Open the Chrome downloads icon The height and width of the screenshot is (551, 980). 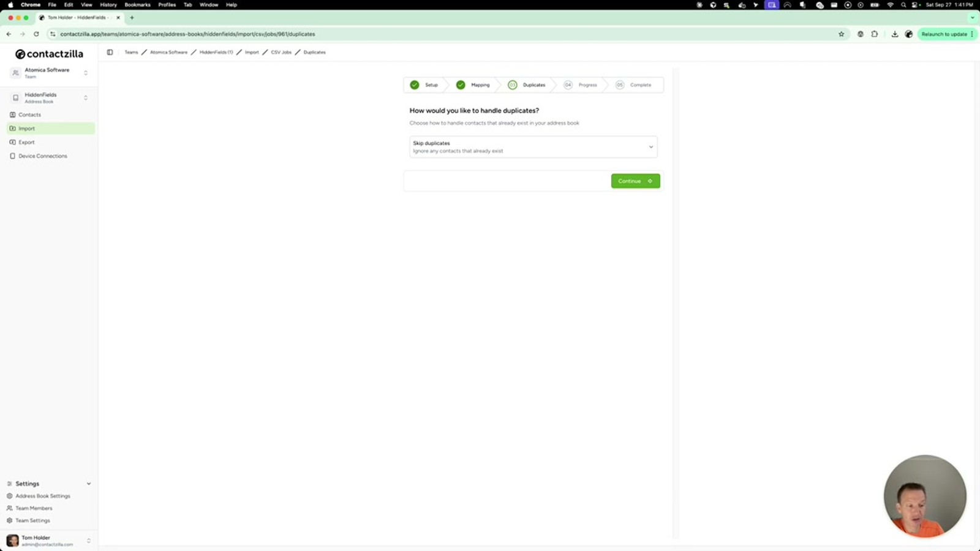895,34
